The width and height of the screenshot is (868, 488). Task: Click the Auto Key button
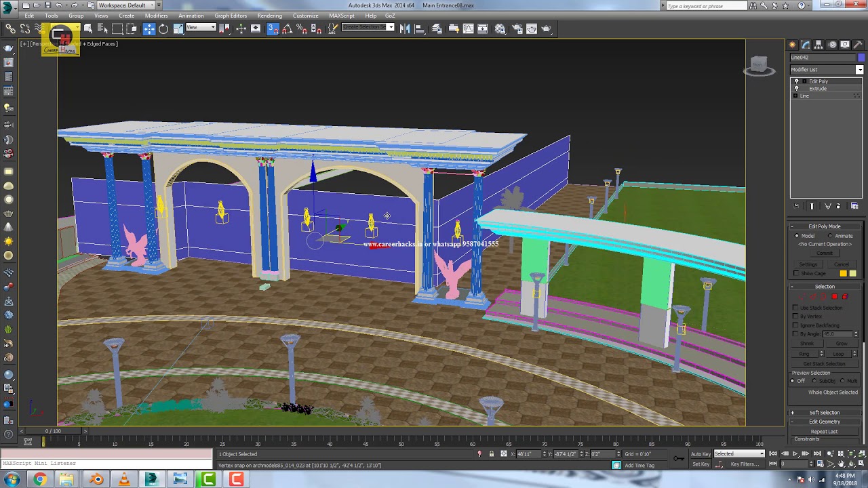tap(701, 454)
